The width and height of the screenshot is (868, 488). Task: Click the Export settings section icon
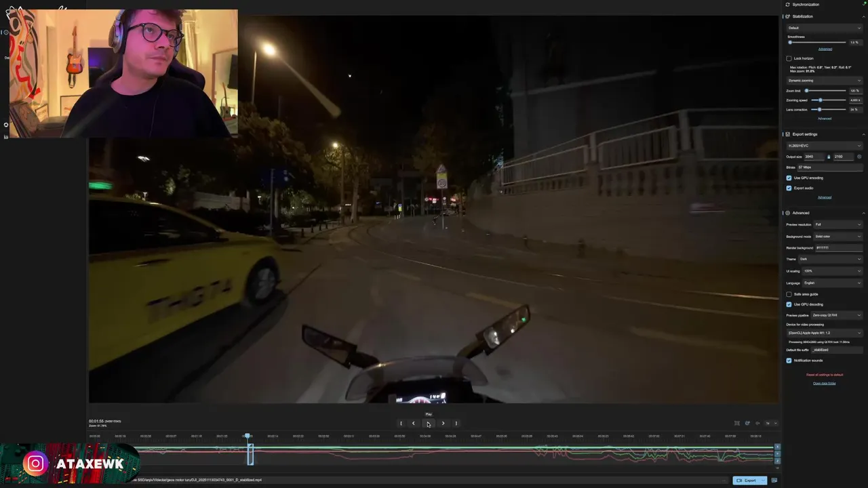787,134
